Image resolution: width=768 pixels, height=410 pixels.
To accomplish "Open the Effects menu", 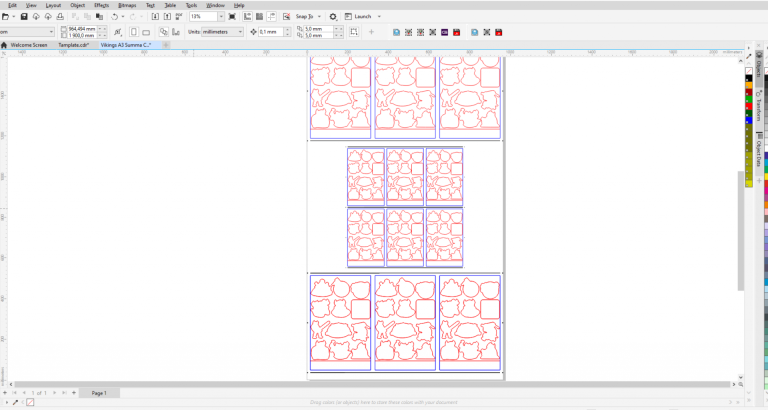I will click(x=102, y=5).
